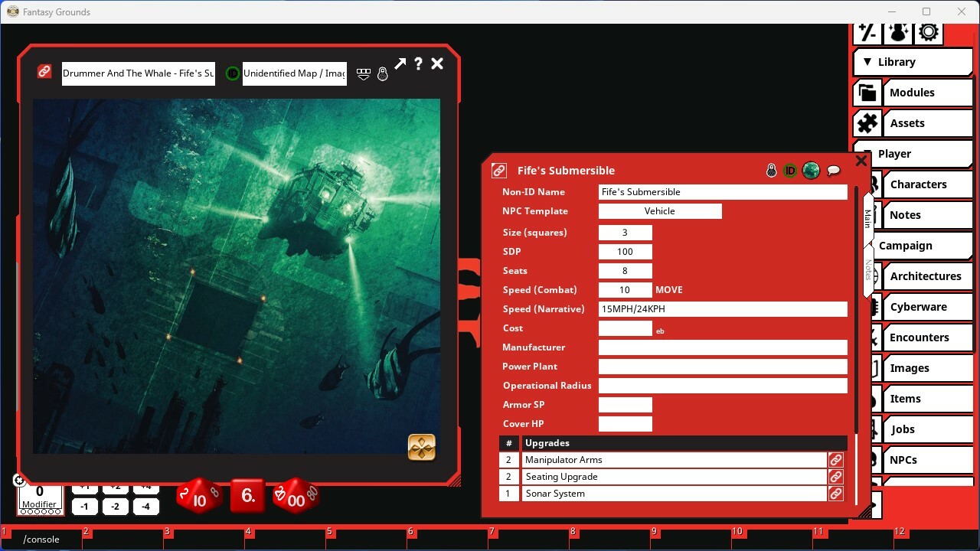The width and height of the screenshot is (980, 551).
Task: Click the +/- modifiers icon in the sidebar
Action: tap(867, 32)
